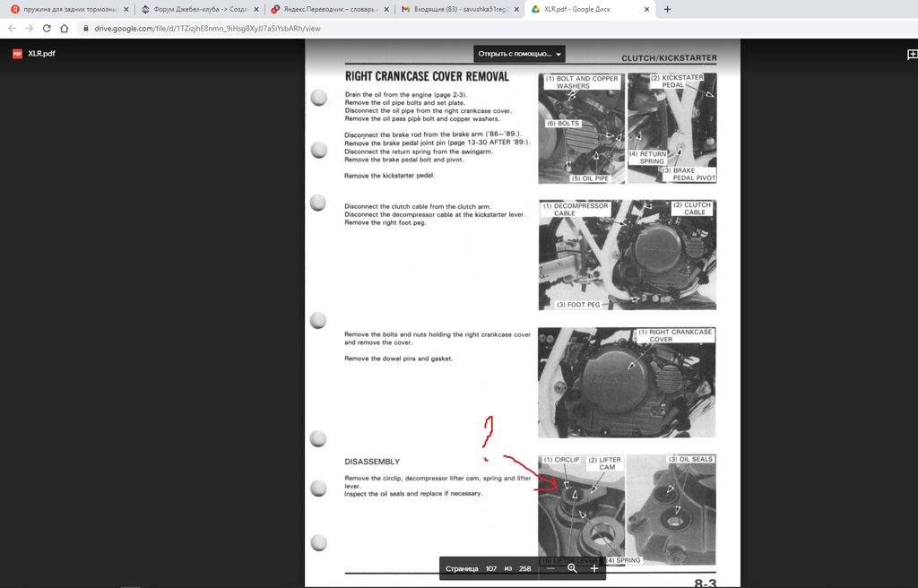This screenshot has width=918, height=588.
Task: Click the oil seals photo
Action: pos(671,509)
